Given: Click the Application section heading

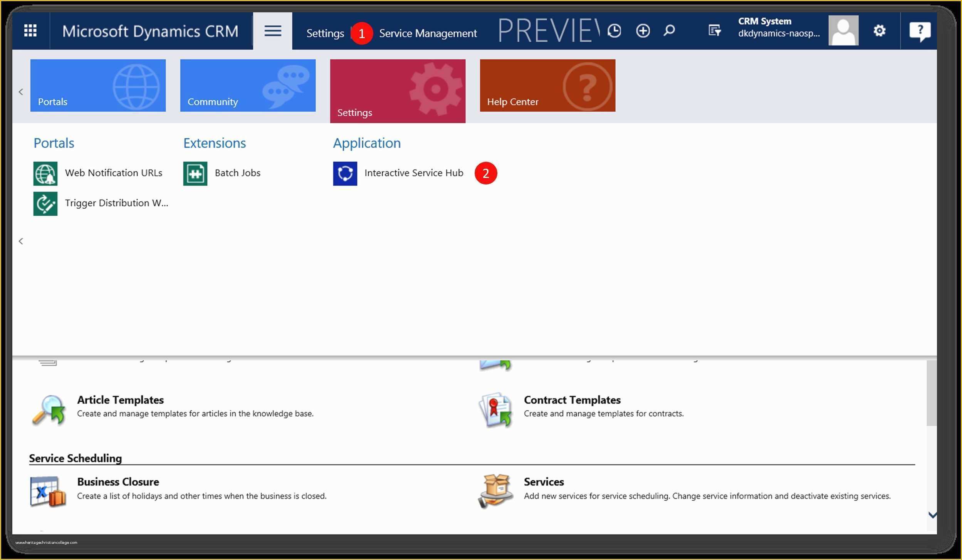Looking at the screenshot, I should (367, 143).
